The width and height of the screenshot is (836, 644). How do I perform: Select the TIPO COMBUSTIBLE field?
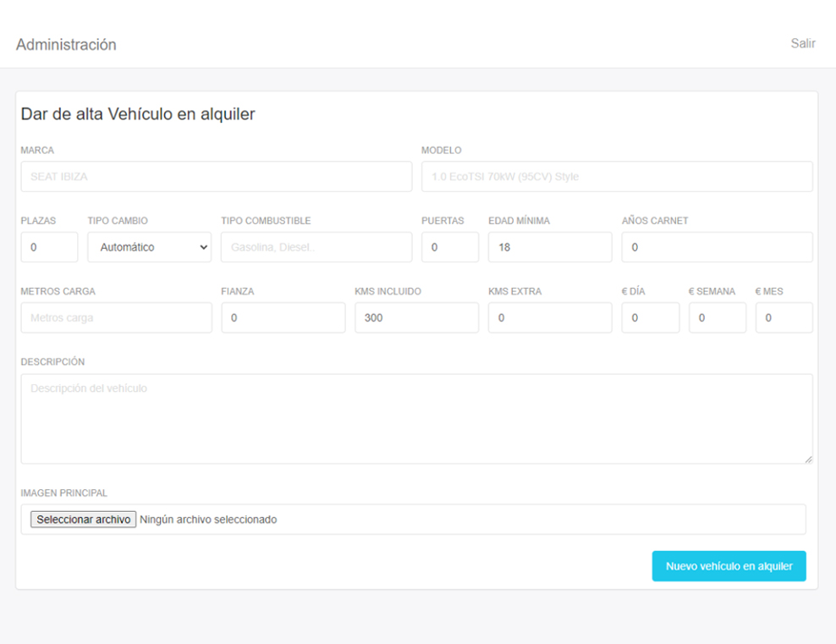click(316, 246)
